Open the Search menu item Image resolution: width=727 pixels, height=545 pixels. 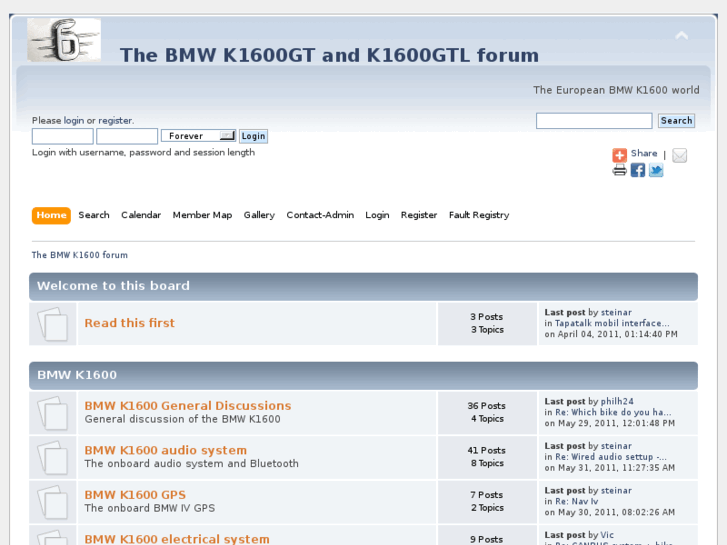tap(94, 215)
